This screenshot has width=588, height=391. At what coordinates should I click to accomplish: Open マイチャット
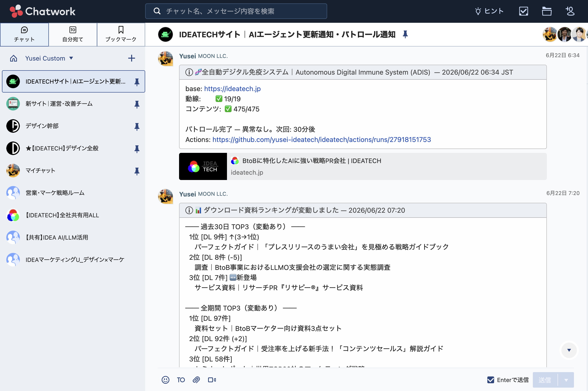[73, 171]
